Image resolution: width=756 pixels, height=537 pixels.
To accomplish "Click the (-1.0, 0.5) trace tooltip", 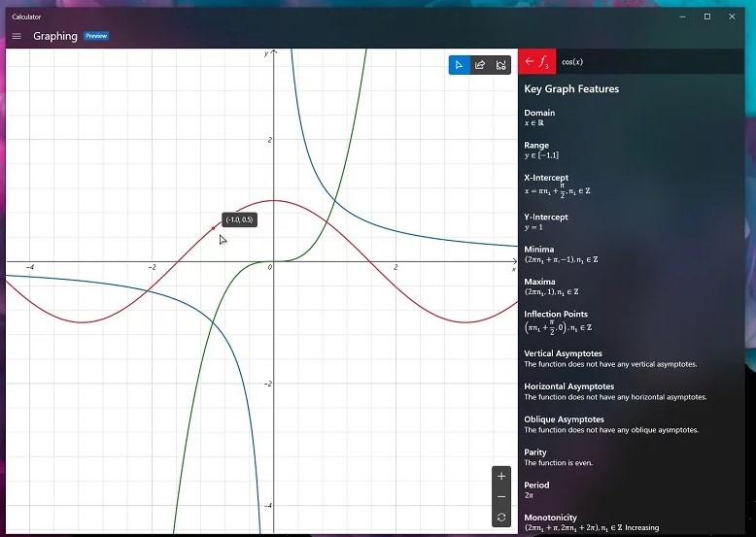I will 239,220.
